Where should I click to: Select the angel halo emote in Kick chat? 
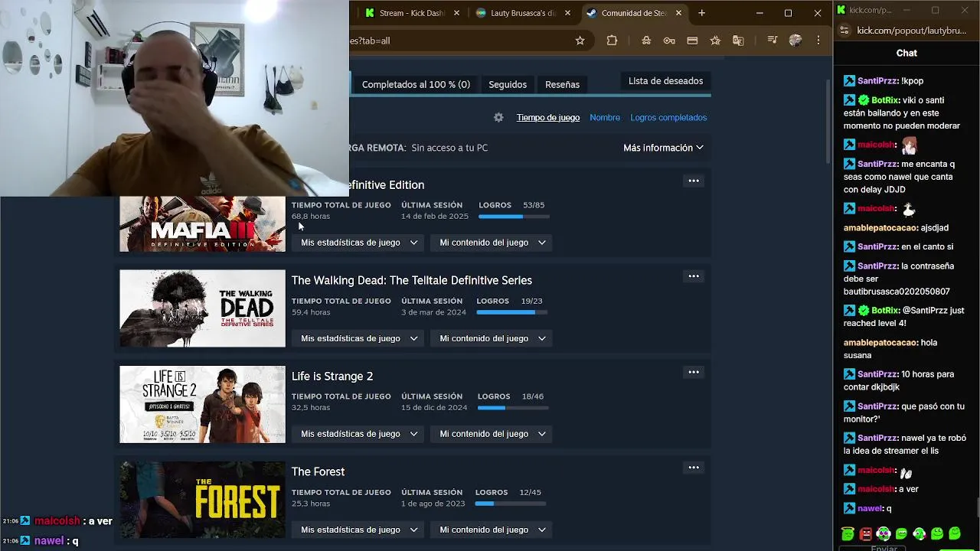click(847, 534)
